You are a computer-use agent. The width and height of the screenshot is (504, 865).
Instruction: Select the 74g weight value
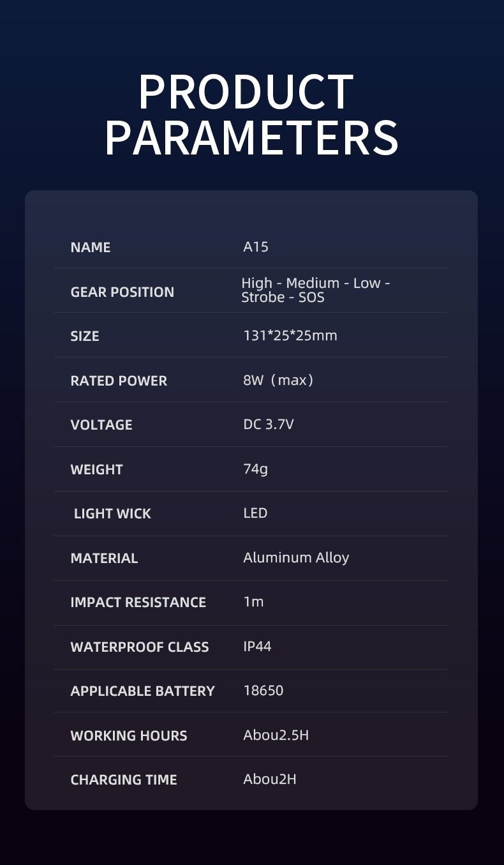click(x=255, y=469)
